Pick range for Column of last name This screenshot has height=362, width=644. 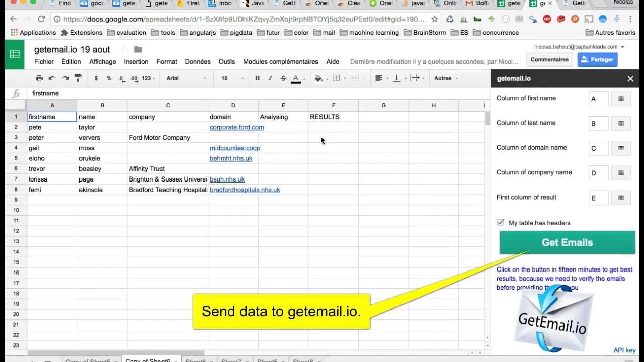pos(621,124)
